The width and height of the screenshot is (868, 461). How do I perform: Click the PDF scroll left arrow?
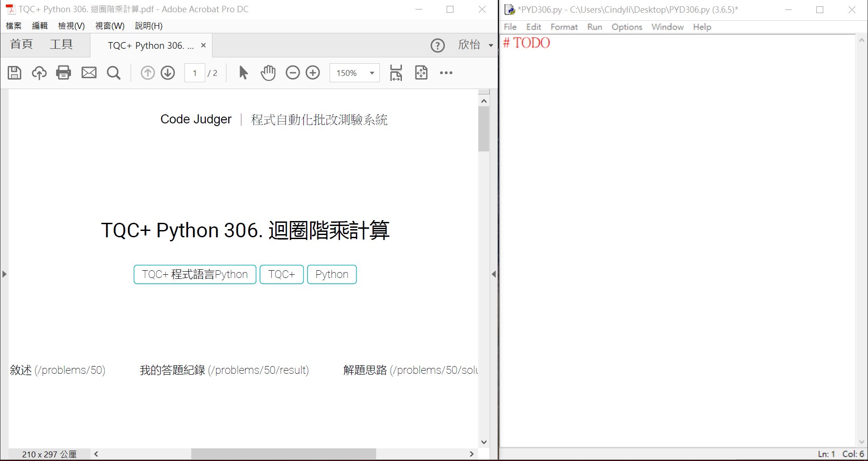click(96, 454)
